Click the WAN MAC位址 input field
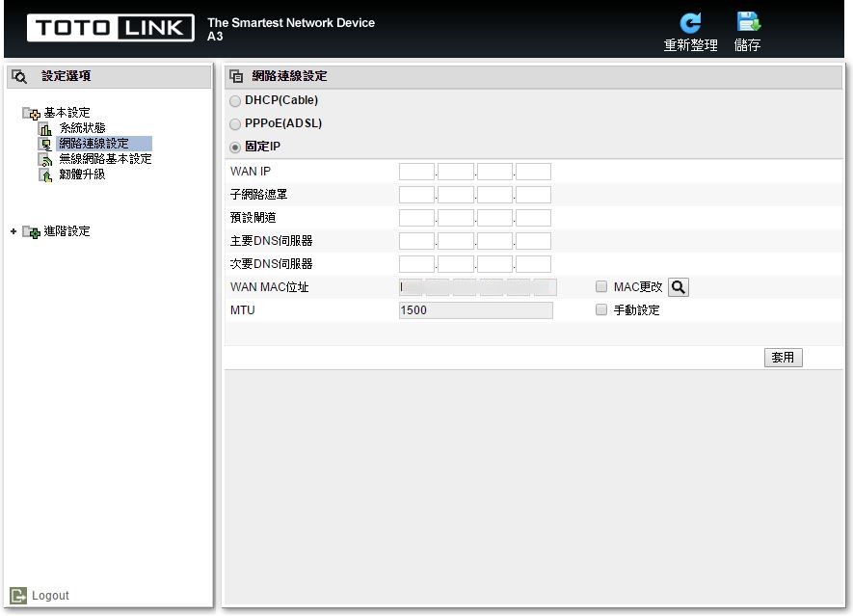Viewport: 853px width, 616px height. (x=478, y=287)
